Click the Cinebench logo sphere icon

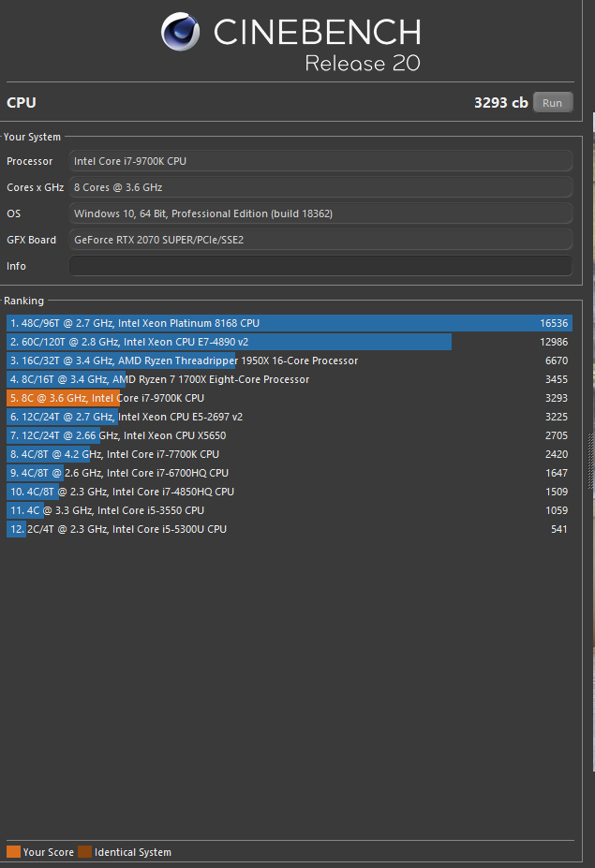coord(181,32)
